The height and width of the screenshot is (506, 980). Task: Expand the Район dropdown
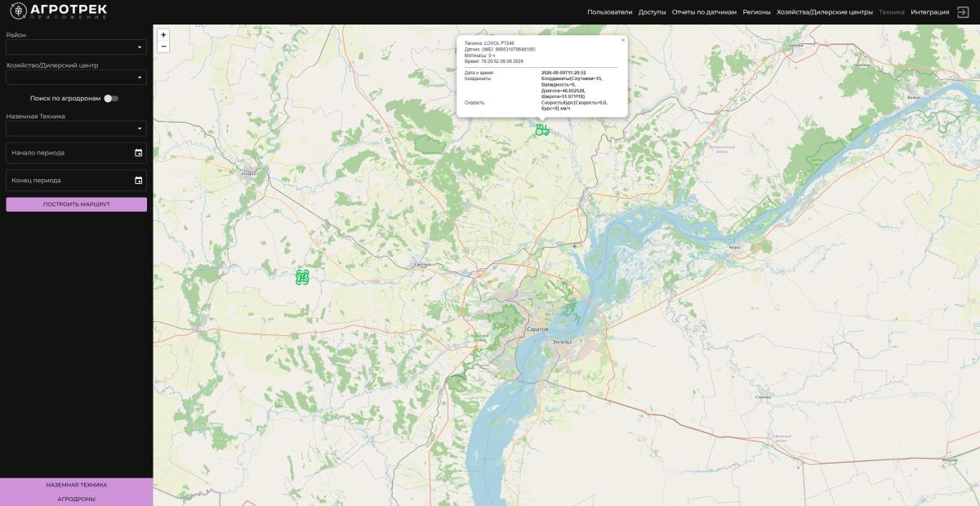pos(76,47)
